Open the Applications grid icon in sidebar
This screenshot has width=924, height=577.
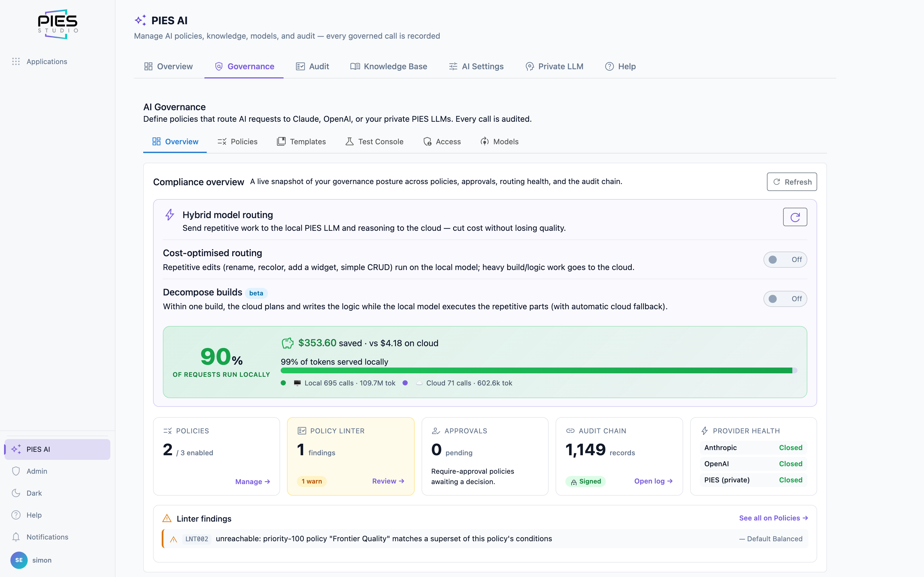[16, 61]
